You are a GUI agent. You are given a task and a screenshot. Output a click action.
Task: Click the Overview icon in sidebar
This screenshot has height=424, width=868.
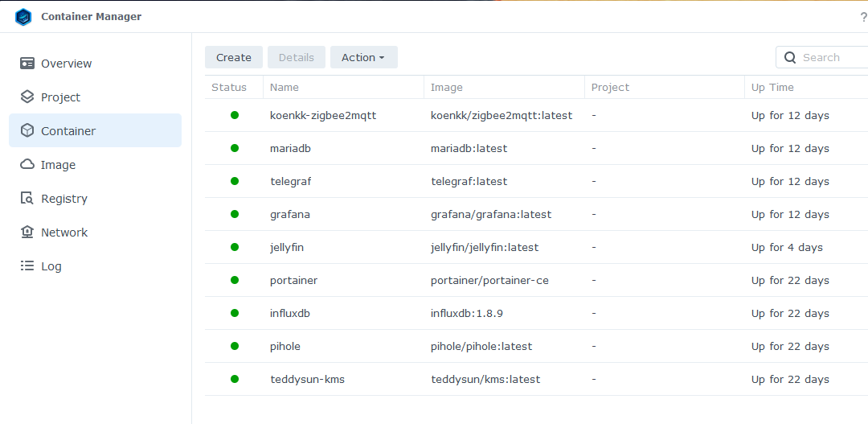(27, 64)
